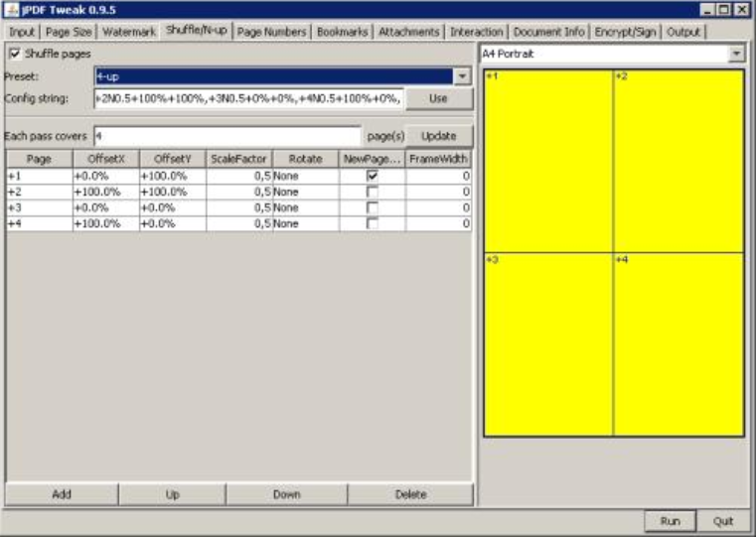
Task: Open the Interaction tab
Action: click(x=477, y=32)
